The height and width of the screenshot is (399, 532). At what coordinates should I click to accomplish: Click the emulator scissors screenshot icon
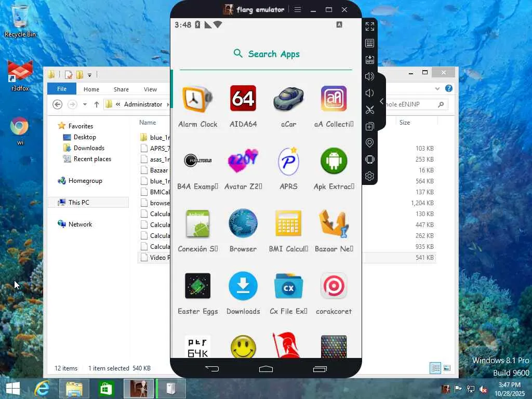tap(370, 110)
